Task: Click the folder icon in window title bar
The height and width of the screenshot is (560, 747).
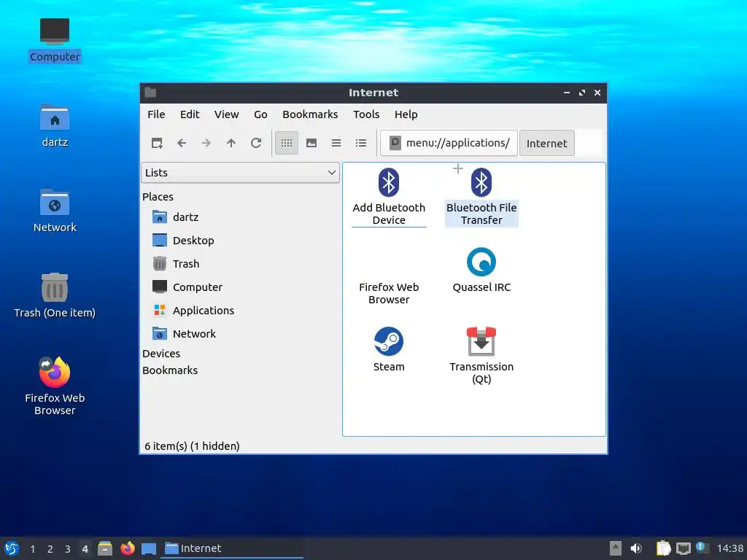Action: [x=150, y=93]
